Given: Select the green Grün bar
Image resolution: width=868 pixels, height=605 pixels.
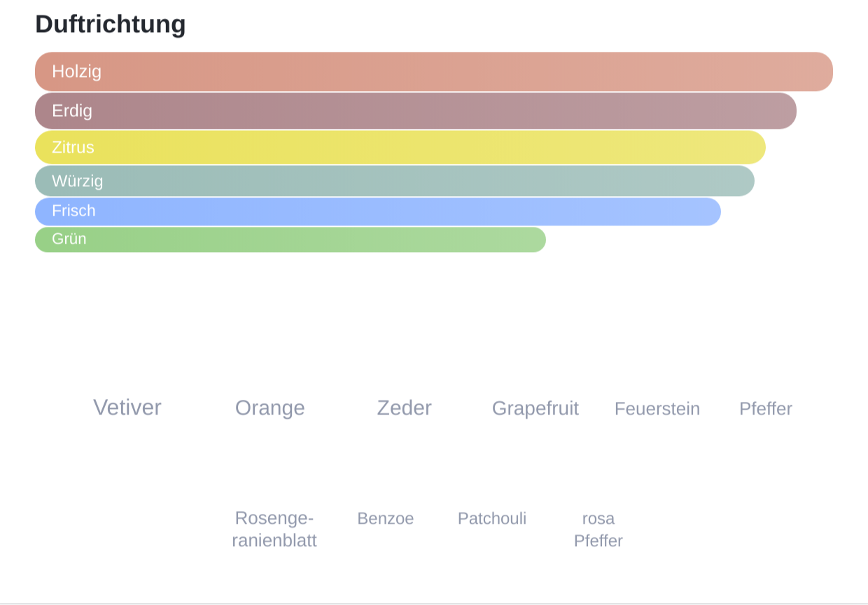Looking at the screenshot, I should click(x=290, y=239).
